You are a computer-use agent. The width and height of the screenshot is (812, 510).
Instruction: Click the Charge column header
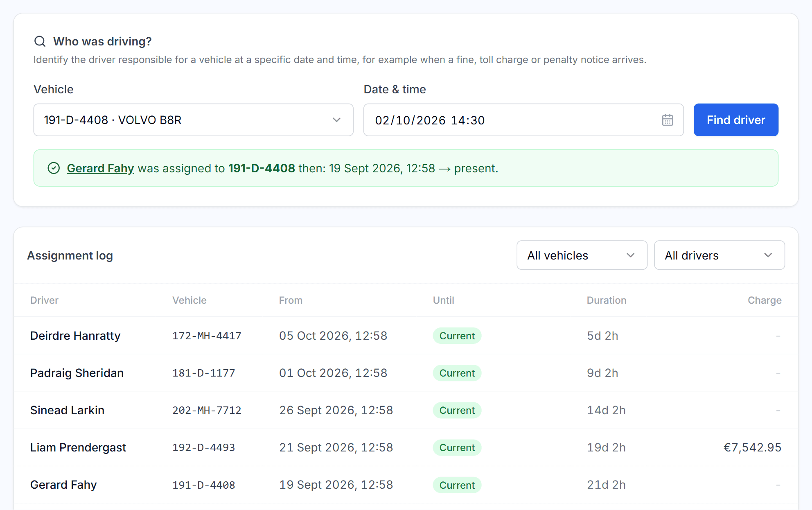click(765, 300)
